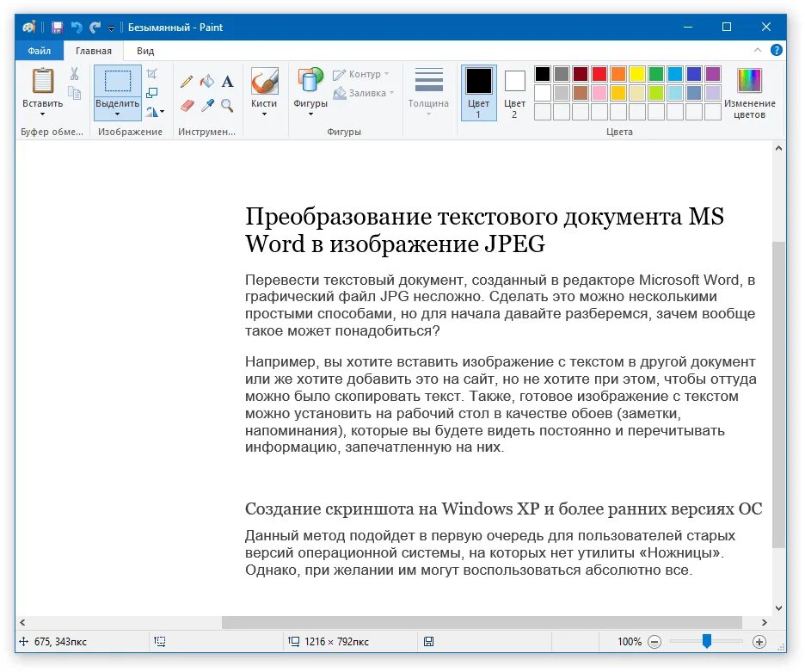The height and width of the screenshot is (672, 805).
Task: Activate Цвет 1 foreground color
Action: click(x=478, y=93)
